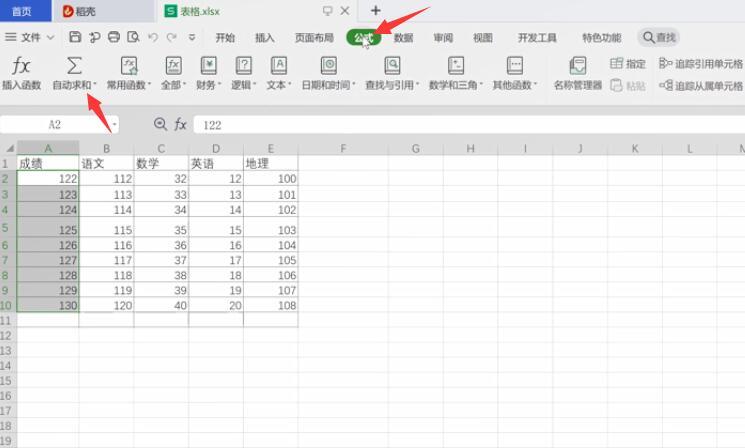This screenshot has height=448, width=745.
Task: Close the 表格.xlsx document tab
Action: 345,10
